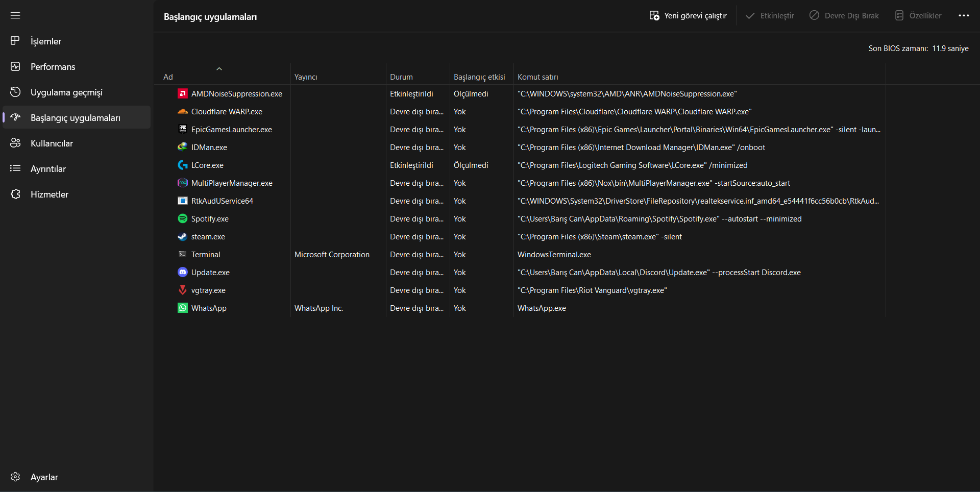The width and height of the screenshot is (980, 492).
Task: Click the Logitech LCore.exe icon
Action: pos(182,165)
